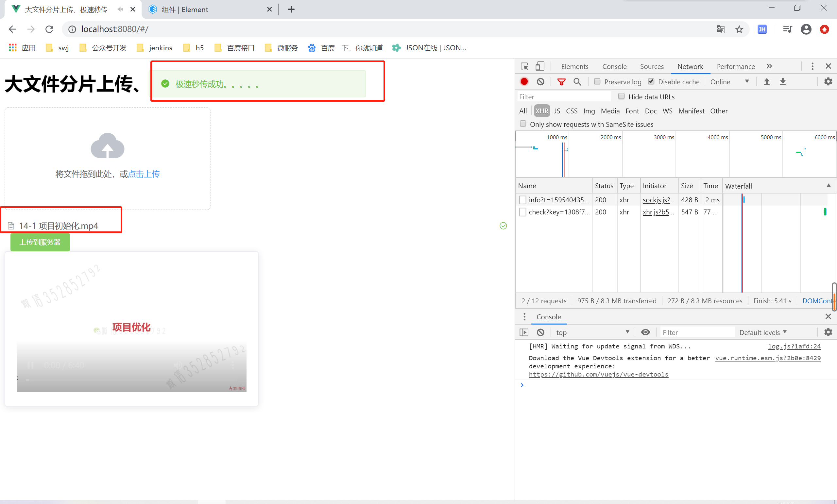837x504 pixels.
Task: Select the Network tab in DevTools
Action: click(691, 66)
